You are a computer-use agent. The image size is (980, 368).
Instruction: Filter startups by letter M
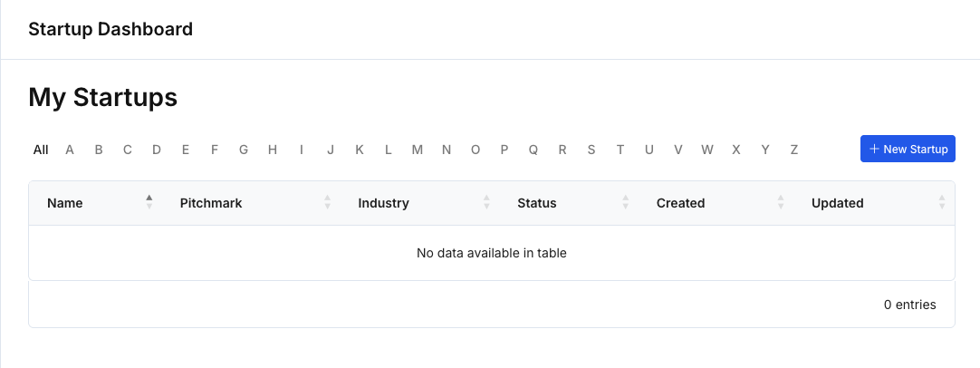pos(418,150)
